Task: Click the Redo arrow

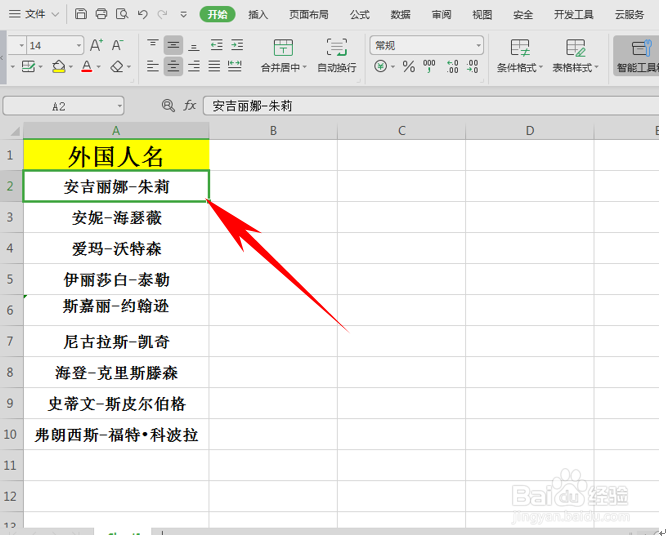Action: [162, 14]
